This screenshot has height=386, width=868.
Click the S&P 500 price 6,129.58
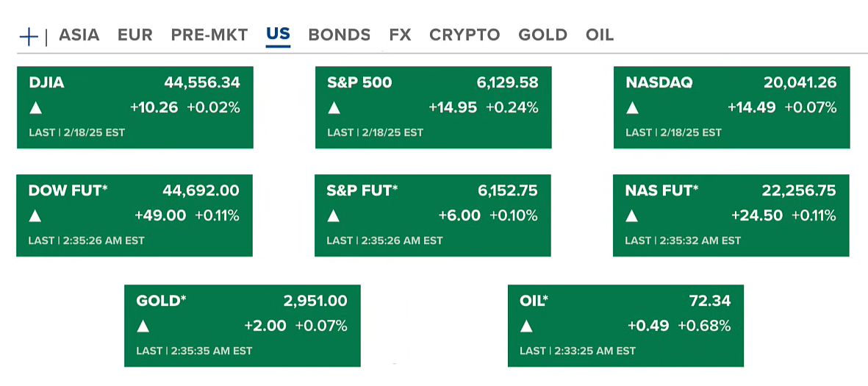(x=508, y=83)
